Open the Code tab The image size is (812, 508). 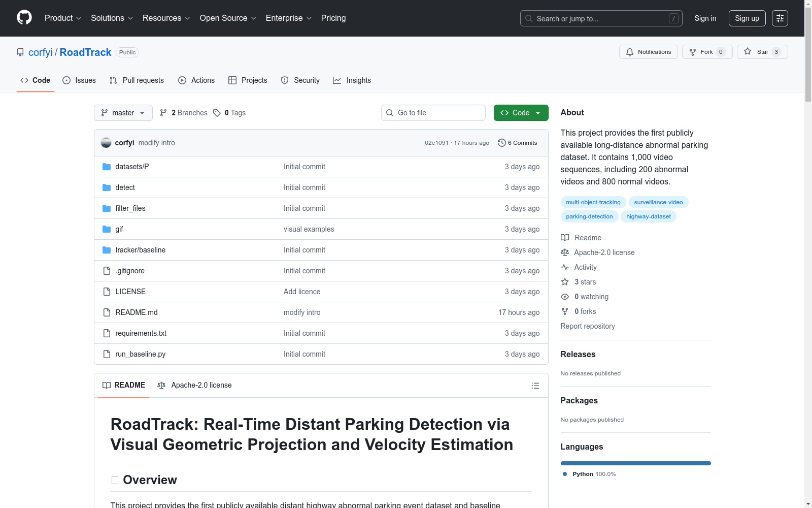point(36,80)
